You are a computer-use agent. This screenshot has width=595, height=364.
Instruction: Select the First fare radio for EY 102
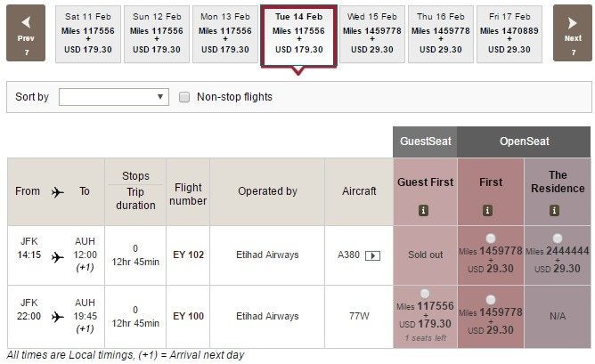click(491, 239)
